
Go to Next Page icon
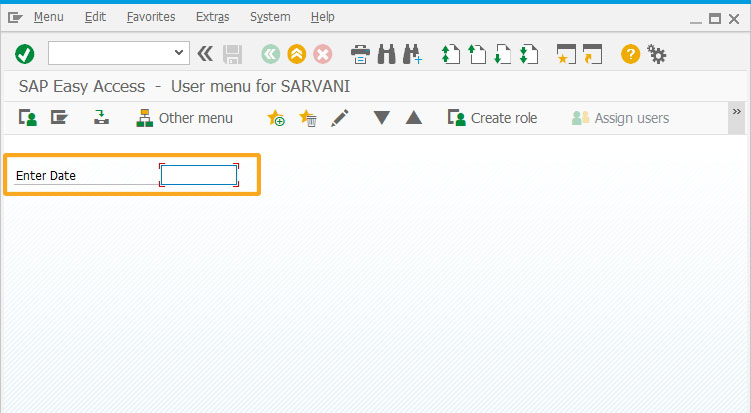coord(503,54)
